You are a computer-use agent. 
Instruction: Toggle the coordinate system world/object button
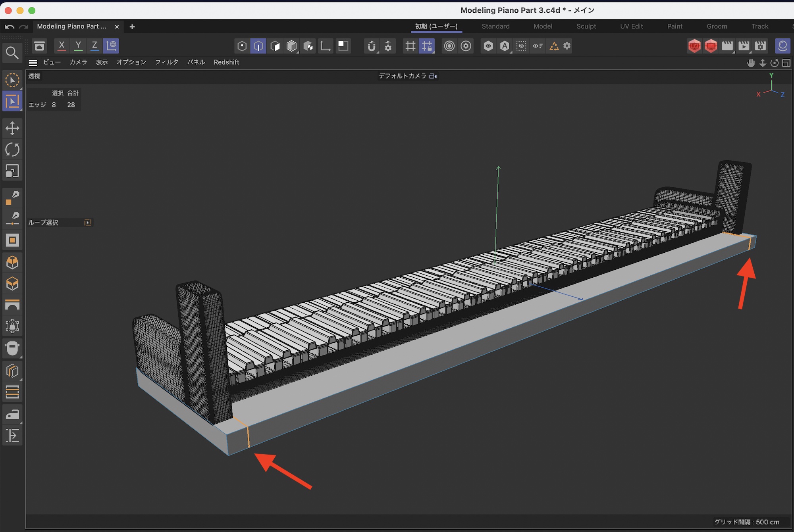(x=111, y=46)
